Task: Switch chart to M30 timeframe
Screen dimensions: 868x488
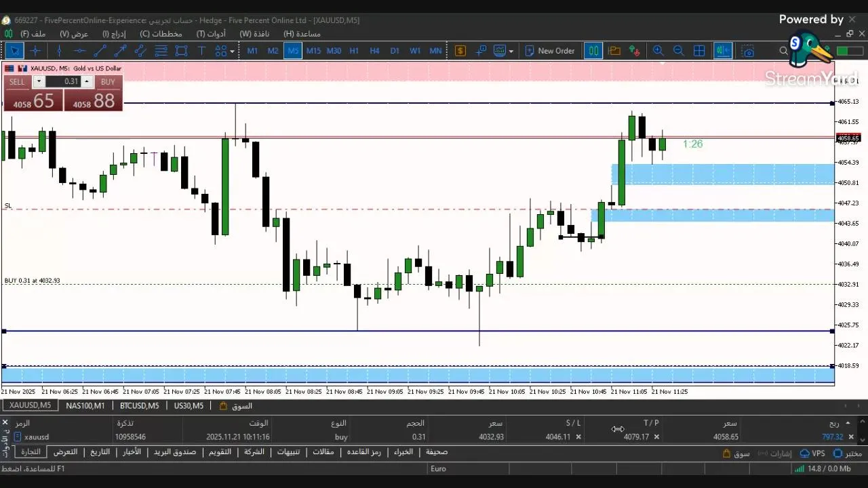Action: point(334,51)
